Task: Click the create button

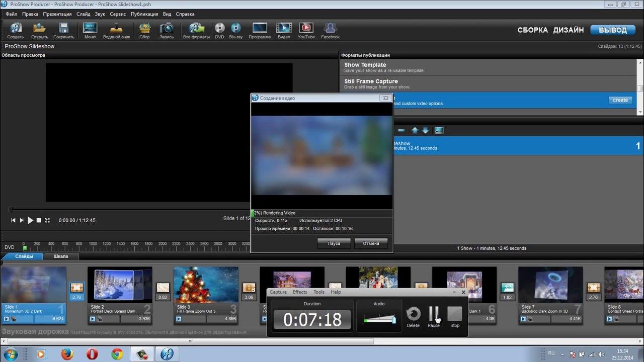Action: pos(620,100)
